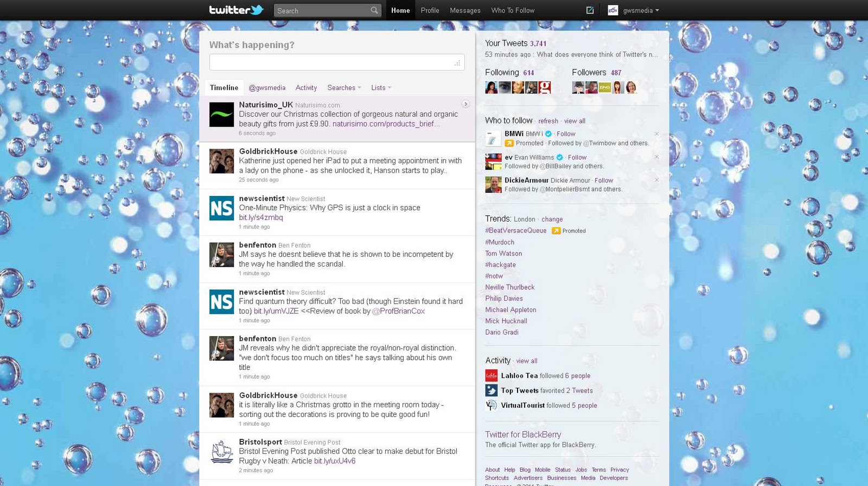Screen dimensions: 868x486
Task: Click DickieArmour suggestion avatar
Action: pyautogui.click(x=493, y=185)
